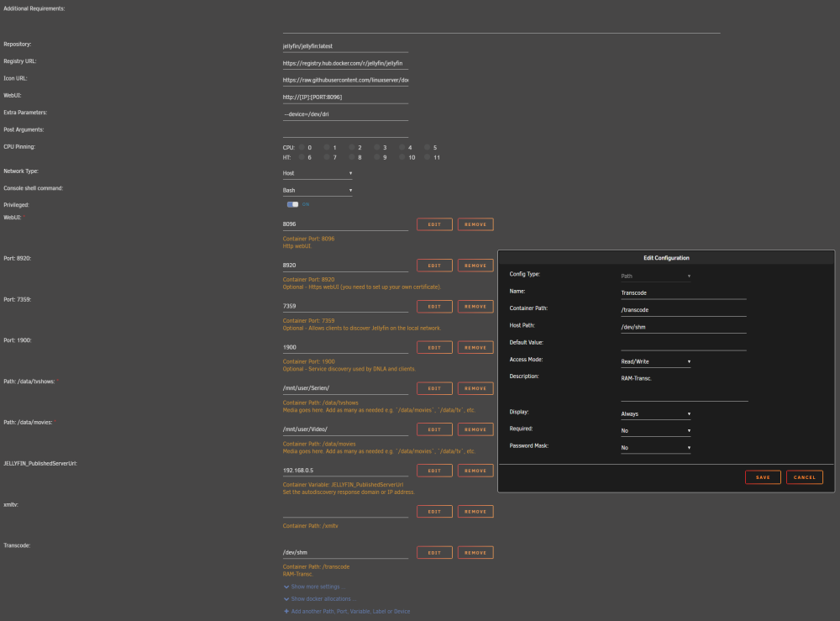Edit the Transcode path entry

coord(434,552)
